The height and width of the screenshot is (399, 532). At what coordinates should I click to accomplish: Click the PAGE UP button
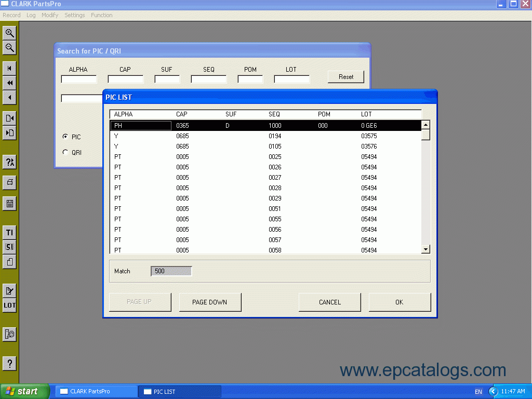(140, 302)
